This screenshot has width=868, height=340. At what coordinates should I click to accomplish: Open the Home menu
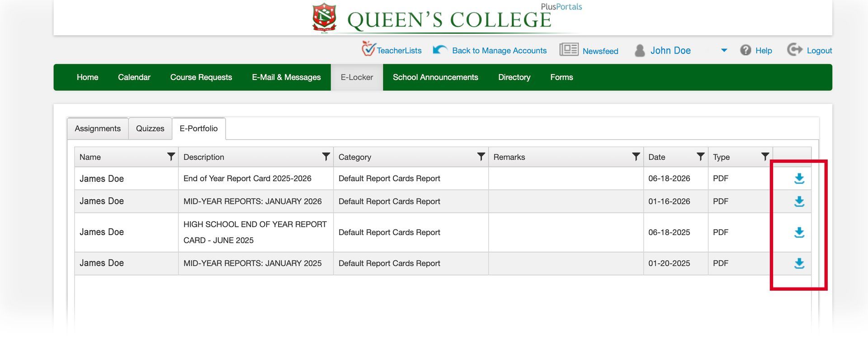point(87,77)
